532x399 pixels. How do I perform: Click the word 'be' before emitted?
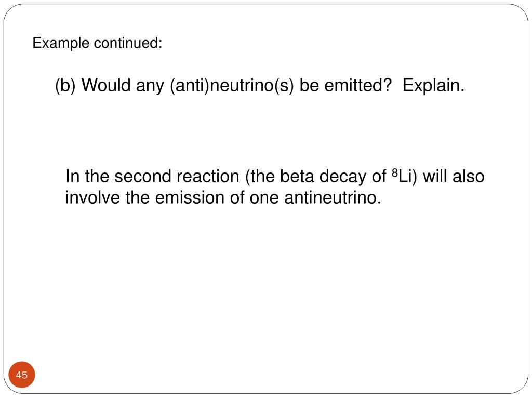[x=309, y=85]
